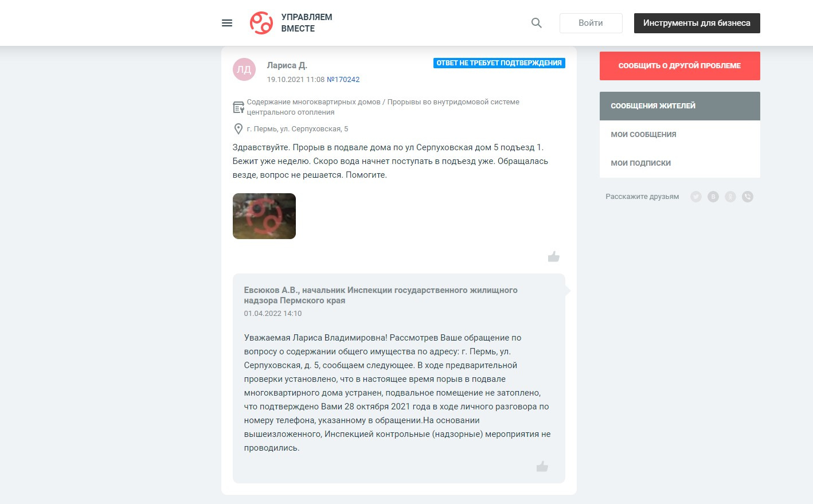Click the Управляем вместе logo
Image resolution: width=813 pixels, height=504 pixels.
291,23
